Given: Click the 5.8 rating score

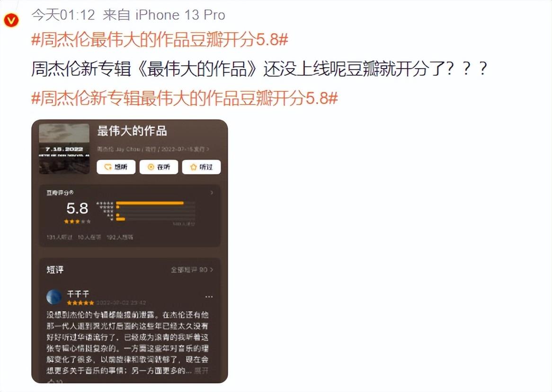Looking at the screenshot, I should pyautogui.click(x=77, y=208).
